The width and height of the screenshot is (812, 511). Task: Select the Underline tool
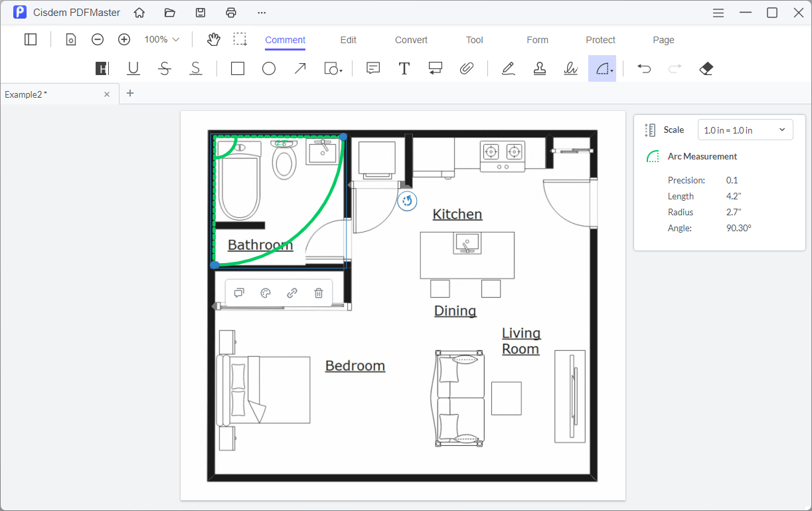coord(133,68)
